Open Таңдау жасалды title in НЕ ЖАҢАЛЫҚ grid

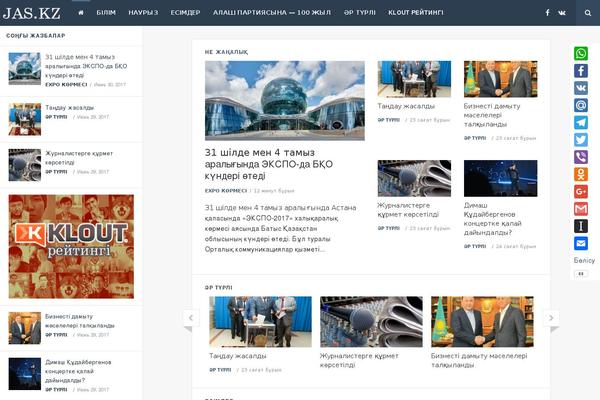coord(406,106)
